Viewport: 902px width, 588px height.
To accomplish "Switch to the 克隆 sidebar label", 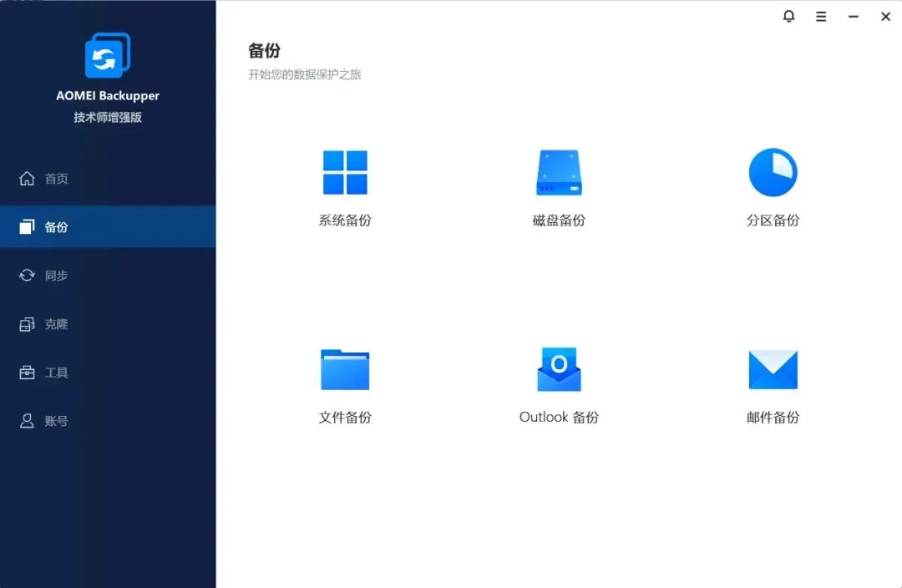I will (57, 324).
